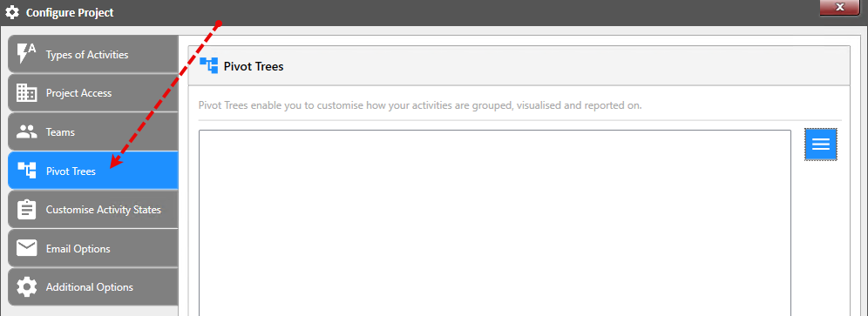Click the Pivot Trees icon in panel header
Image resolution: width=868 pixels, height=316 pixels.
tap(208, 66)
